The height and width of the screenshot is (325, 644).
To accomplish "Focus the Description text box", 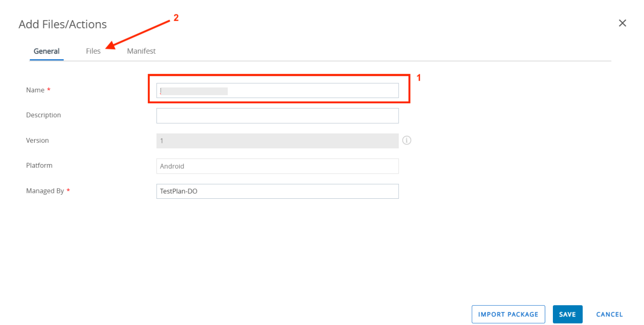I will [x=277, y=116].
